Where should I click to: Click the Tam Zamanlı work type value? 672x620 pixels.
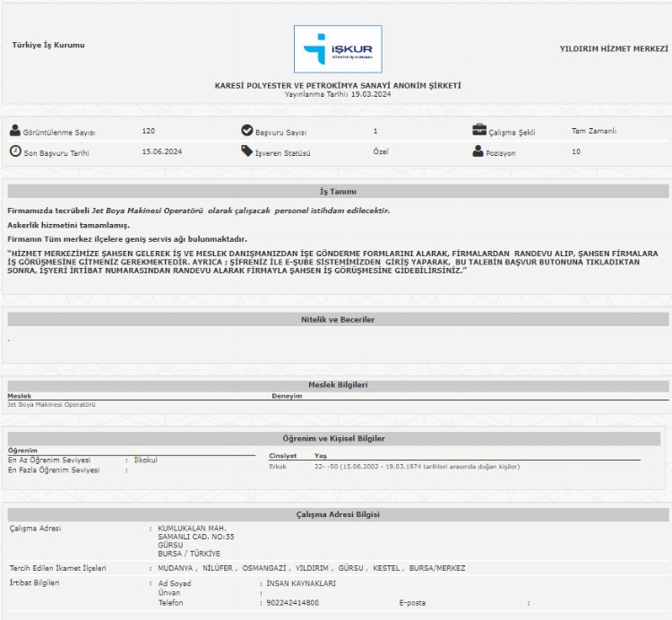593,131
